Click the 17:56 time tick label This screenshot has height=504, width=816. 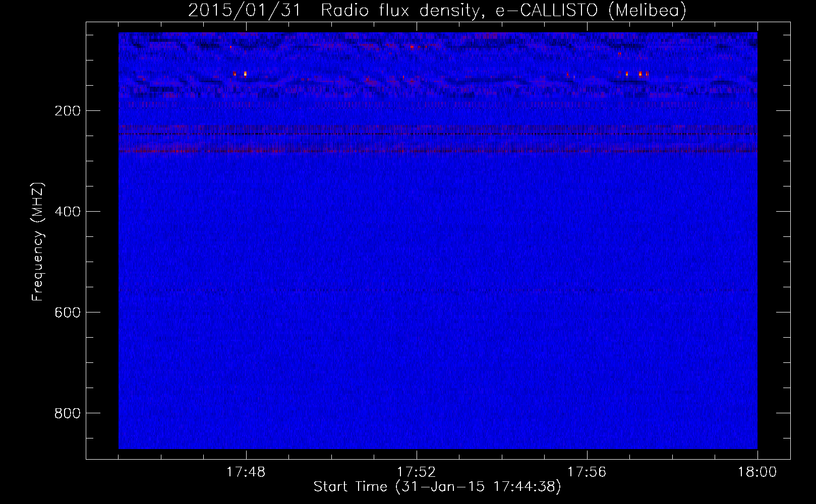587,472
